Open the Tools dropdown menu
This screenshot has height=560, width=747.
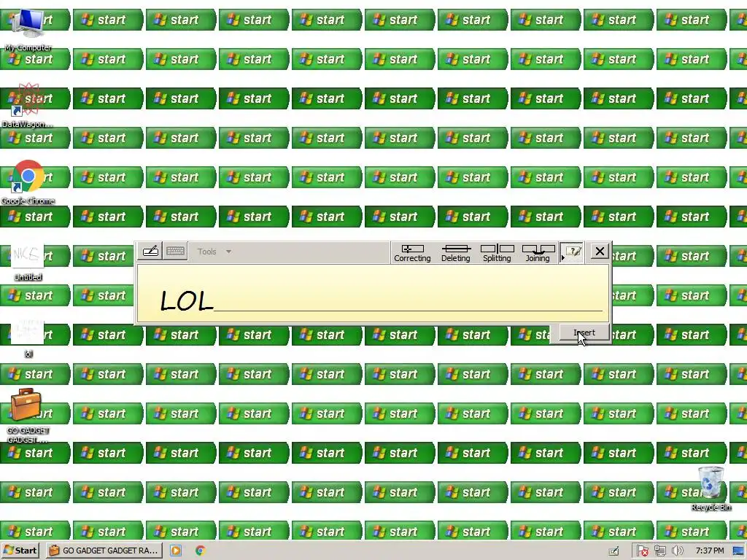pyautogui.click(x=214, y=252)
